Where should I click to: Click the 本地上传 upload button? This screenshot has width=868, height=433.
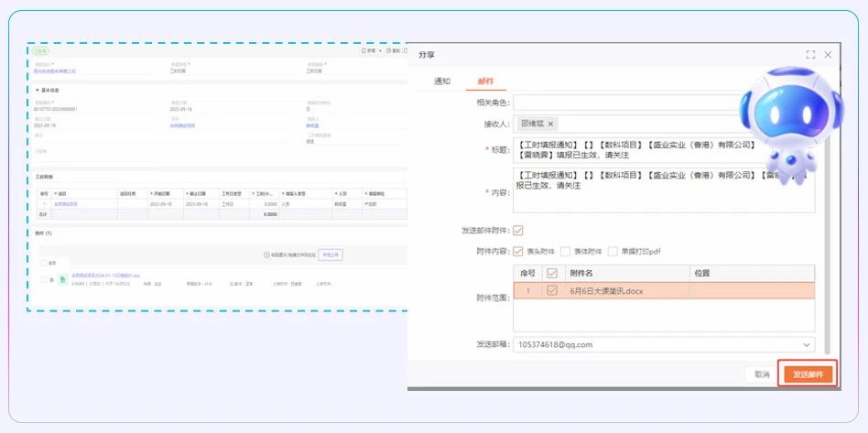[330, 254]
